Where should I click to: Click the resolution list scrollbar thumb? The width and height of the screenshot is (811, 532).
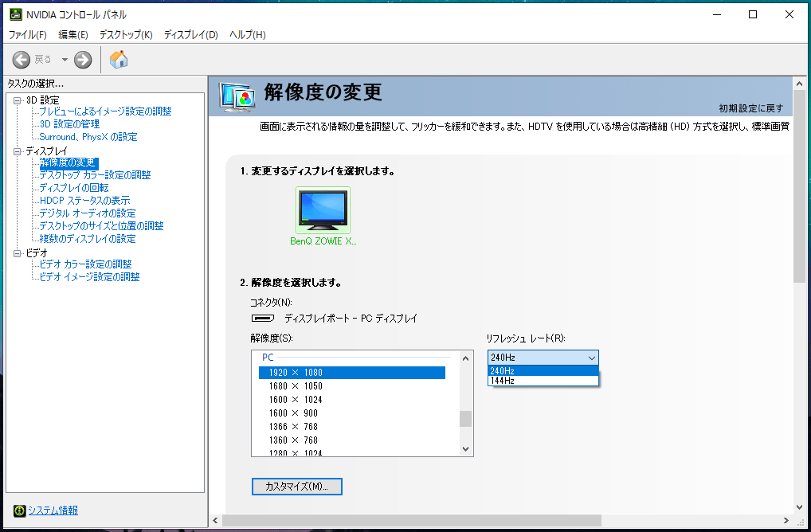coord(465,419)
